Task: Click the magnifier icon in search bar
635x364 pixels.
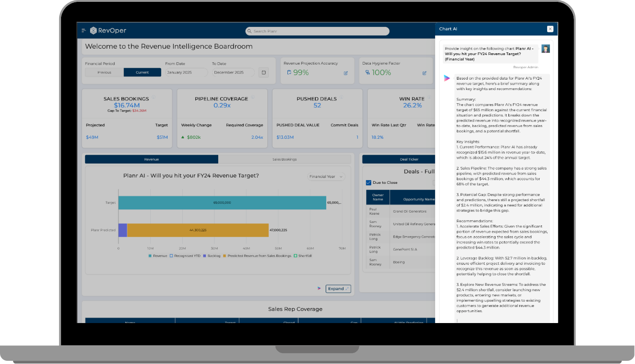Action: tap(250, 31)
